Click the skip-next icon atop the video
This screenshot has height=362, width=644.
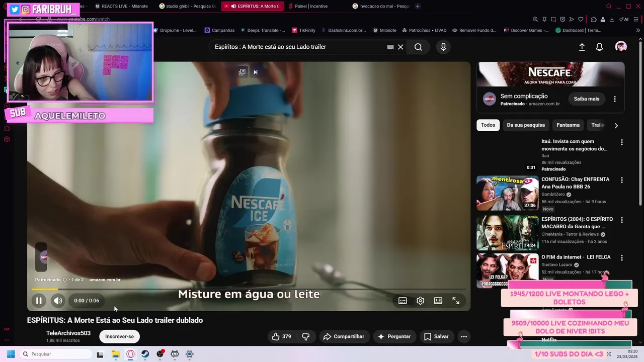click(256, 72)
